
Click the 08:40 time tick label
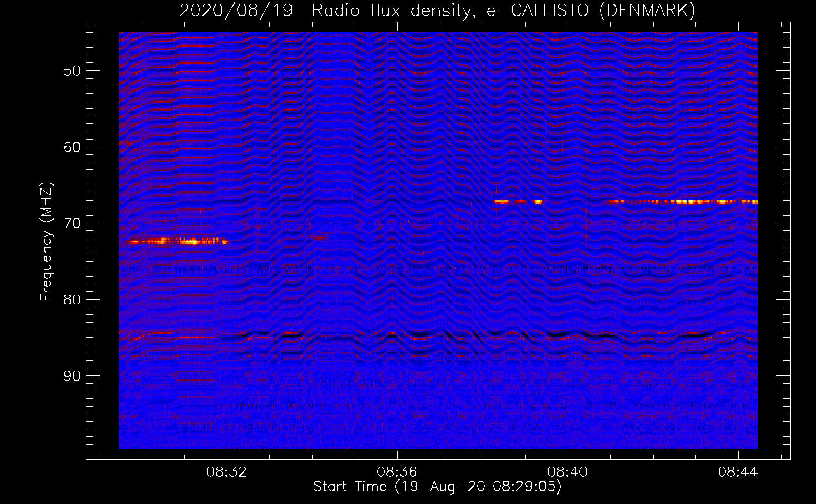point(567,472)
